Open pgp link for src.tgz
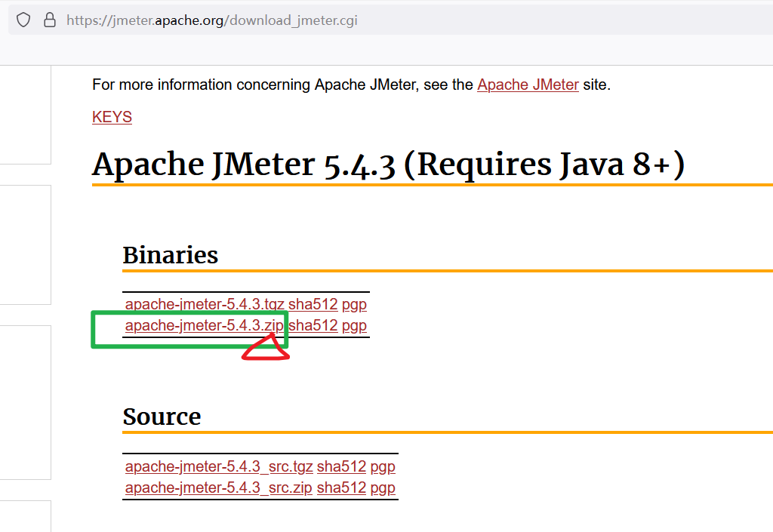 point(383,466)
